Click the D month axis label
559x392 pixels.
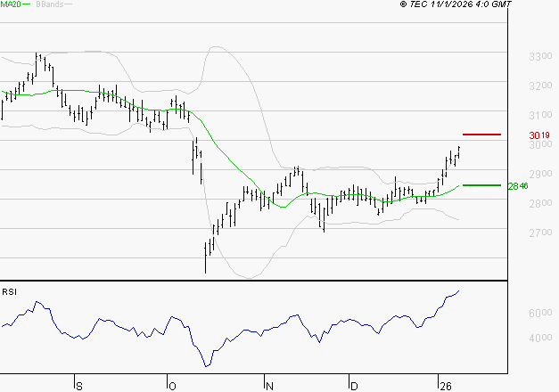point(354,387)
